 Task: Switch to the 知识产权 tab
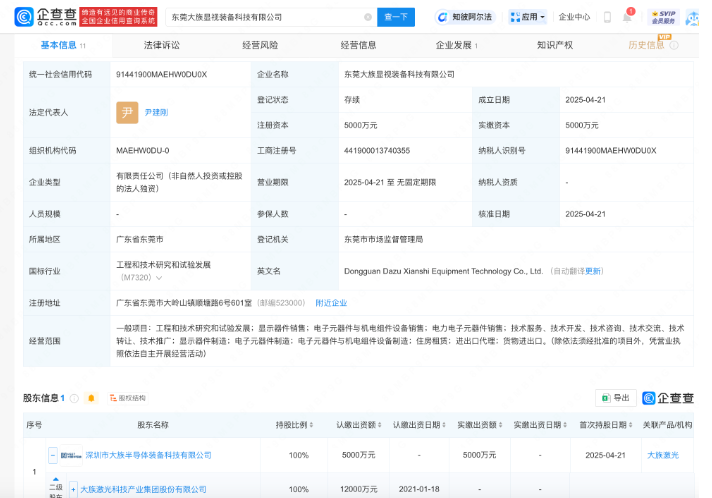(555, 45)
